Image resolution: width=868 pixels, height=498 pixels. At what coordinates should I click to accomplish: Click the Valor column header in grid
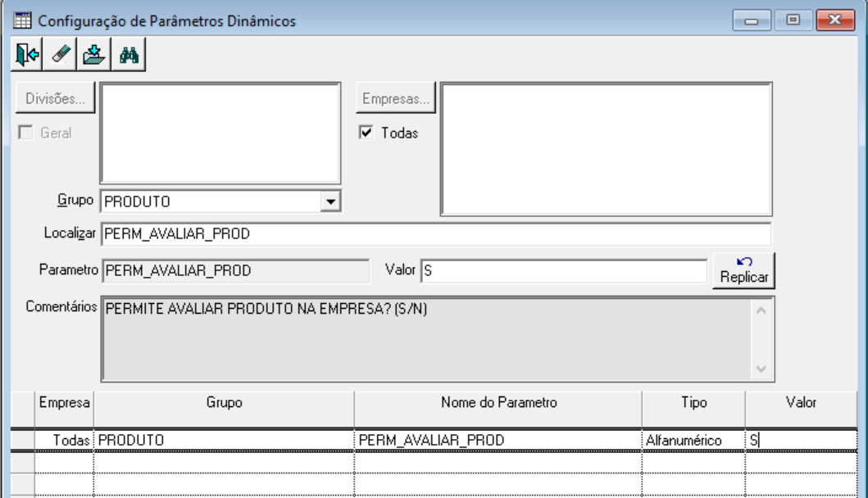(801, 409)
